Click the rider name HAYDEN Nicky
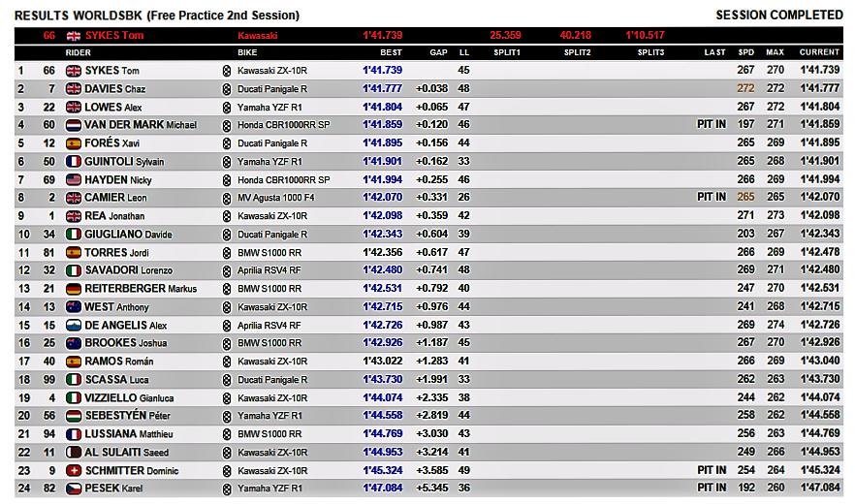This screenshot has width=855, height=504. click(x=118, y=180)
